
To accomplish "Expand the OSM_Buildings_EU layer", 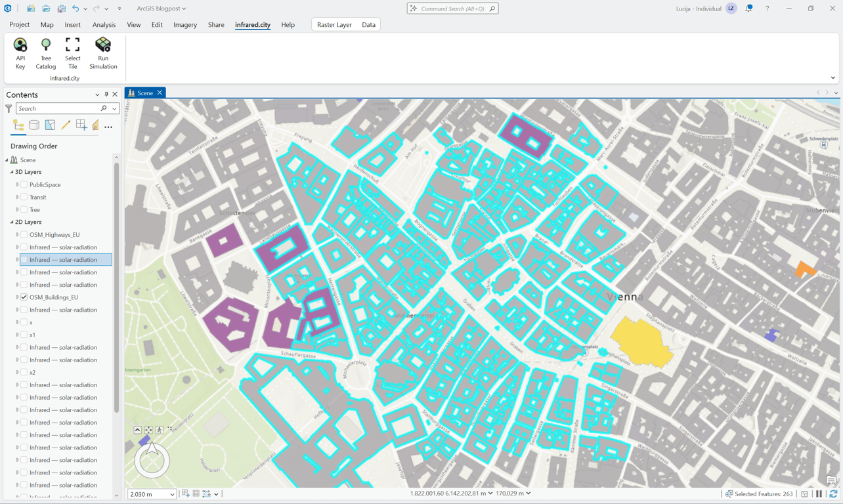I will (18, 297).
